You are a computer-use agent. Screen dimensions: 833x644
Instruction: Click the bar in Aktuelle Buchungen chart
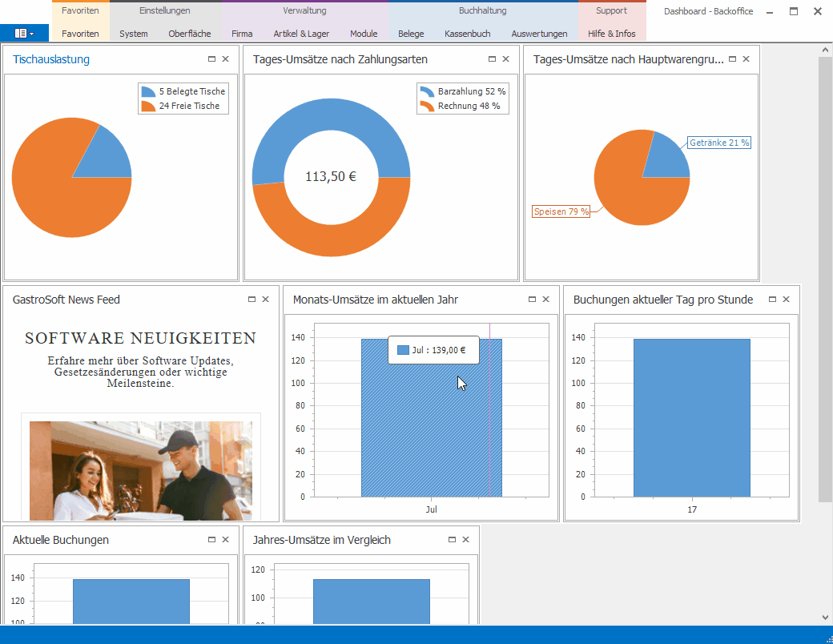click(x=131, y=602)
